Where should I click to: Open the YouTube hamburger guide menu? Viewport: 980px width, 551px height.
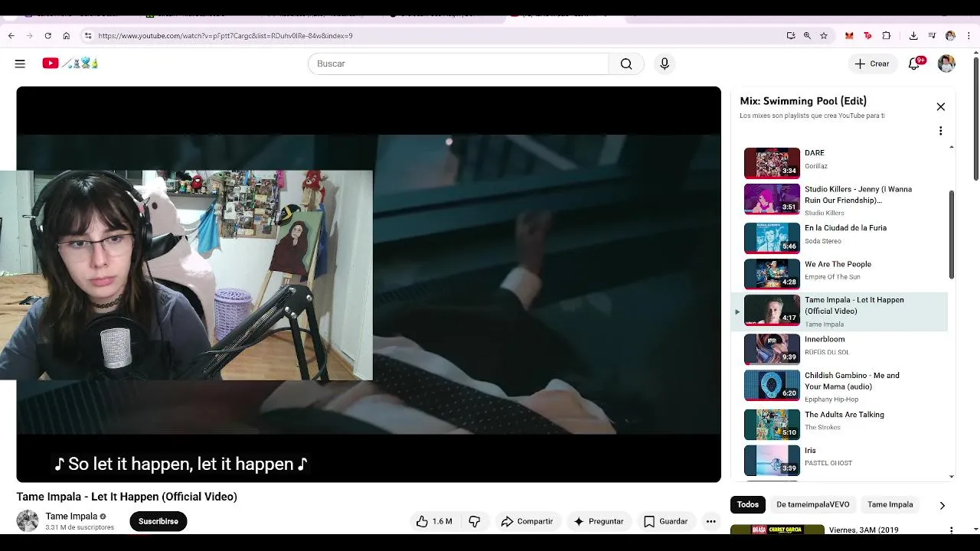20,64
